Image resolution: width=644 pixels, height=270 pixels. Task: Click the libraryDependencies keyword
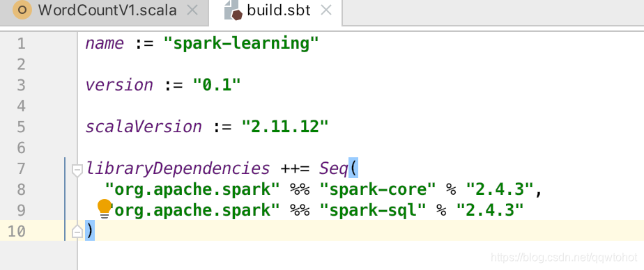click(x=178, y=169)
